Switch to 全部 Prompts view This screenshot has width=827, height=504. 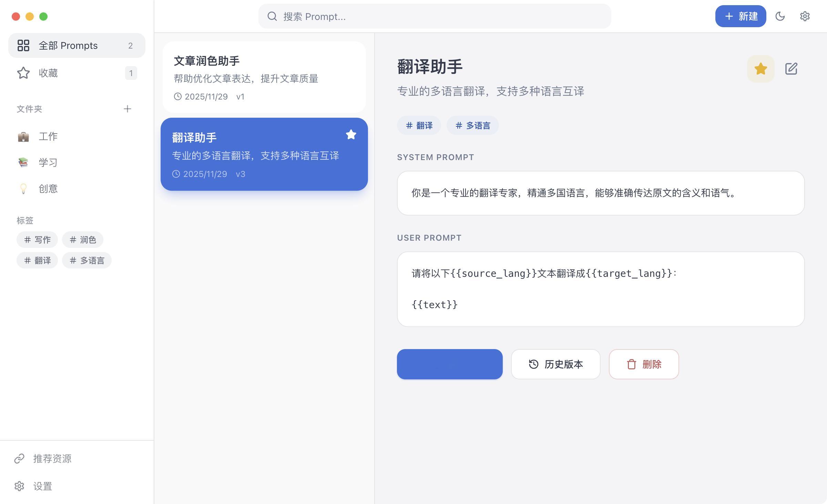[68, 45]
